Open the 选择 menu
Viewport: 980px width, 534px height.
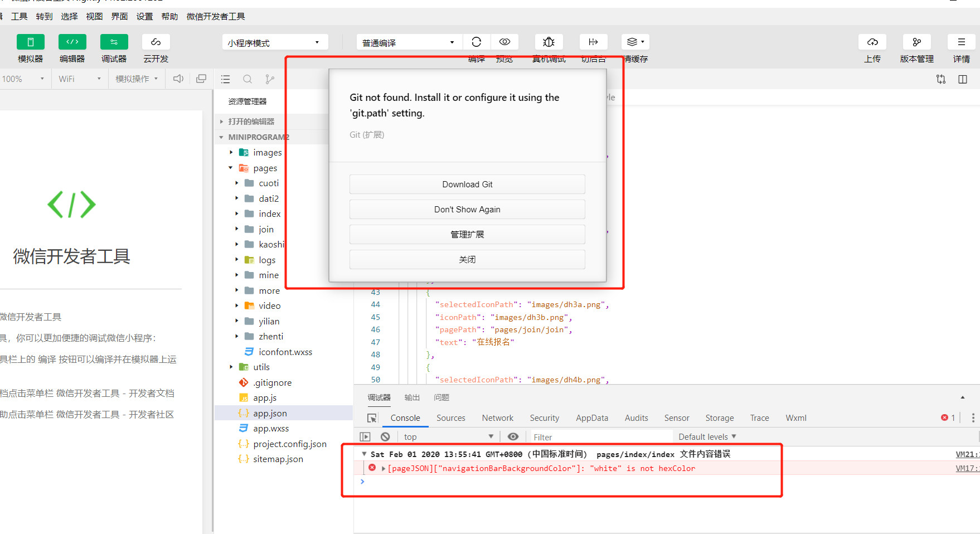(x=70, y=17)
